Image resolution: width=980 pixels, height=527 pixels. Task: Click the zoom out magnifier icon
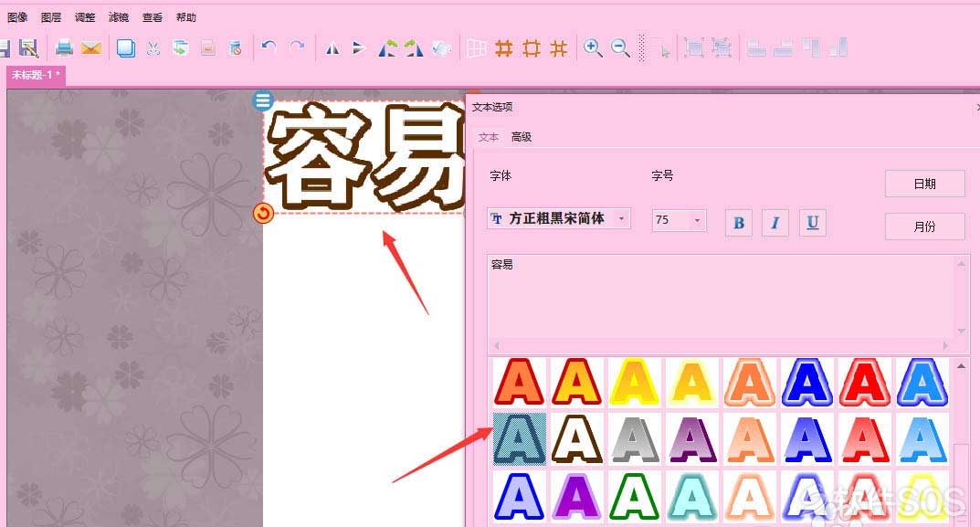(x=620, y=47)
